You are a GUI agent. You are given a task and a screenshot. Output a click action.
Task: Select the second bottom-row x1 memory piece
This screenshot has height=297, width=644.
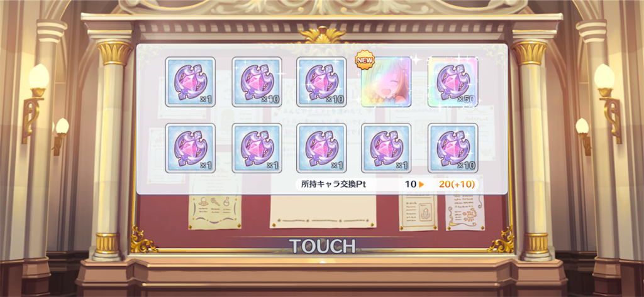(x=257, y=148)
